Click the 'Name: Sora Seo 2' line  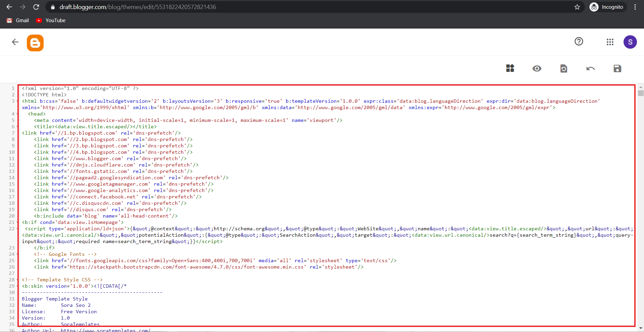click(x=56, y=305)
